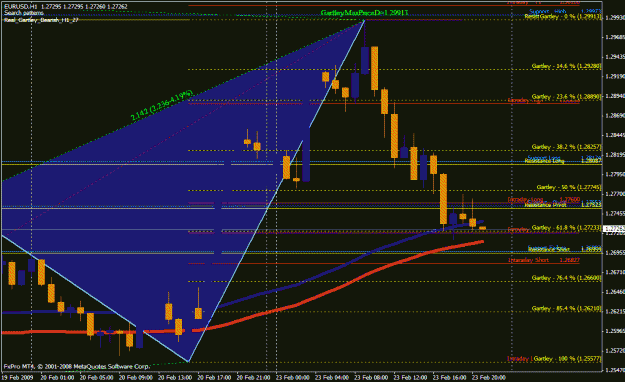Click the green '2.142 (2.236-4.19%)' ratio label
The width and height of the screenshot is (625, 382).
[x=162, y=105]
